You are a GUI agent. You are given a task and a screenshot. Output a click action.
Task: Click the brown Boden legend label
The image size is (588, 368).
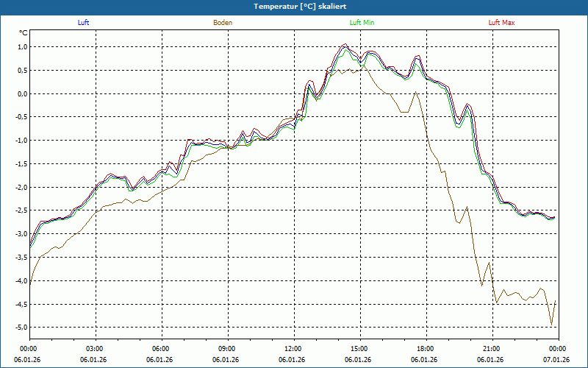(x=223, y=23)
